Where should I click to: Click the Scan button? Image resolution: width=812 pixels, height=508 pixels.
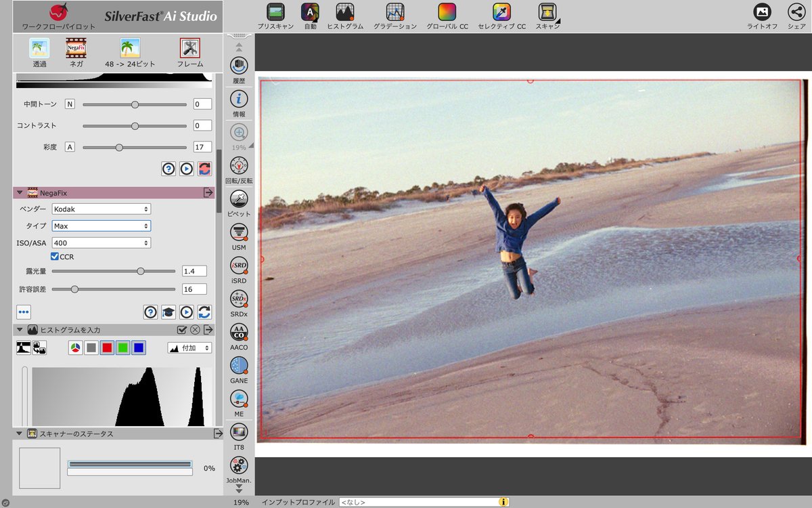click(547, 12)
